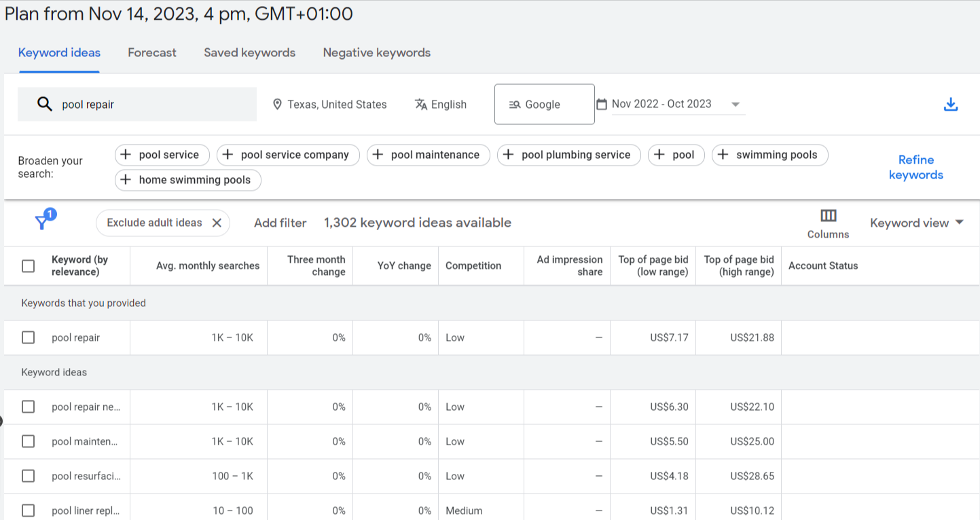
Task: Expand the Nov 2022 - Oct 2023 dropdown
Action: 735,105
